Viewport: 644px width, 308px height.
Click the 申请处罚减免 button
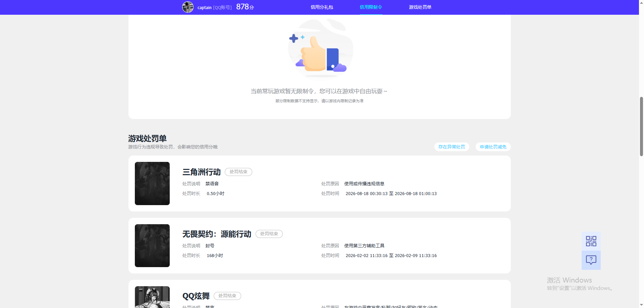click(493, 147)
